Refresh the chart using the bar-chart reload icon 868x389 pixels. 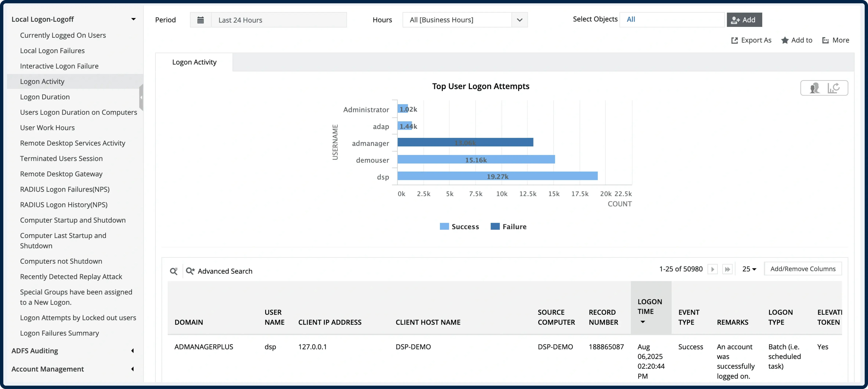(834, 88)
